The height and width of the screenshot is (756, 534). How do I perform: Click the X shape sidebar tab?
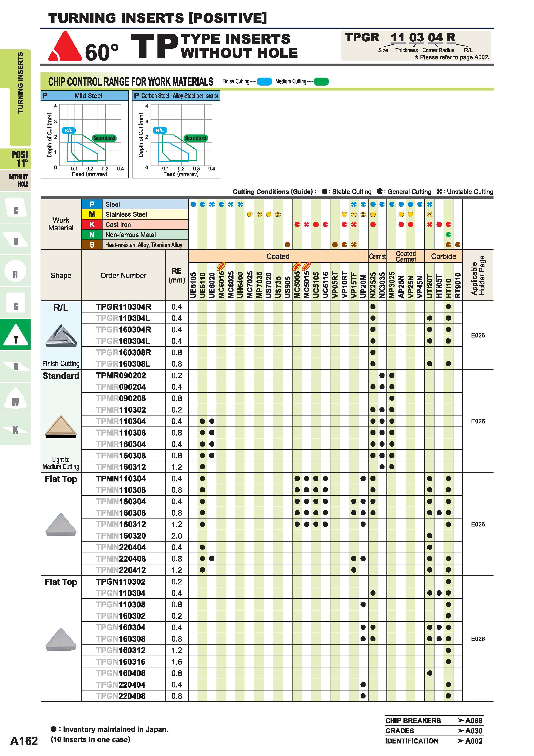click(16, 429)
